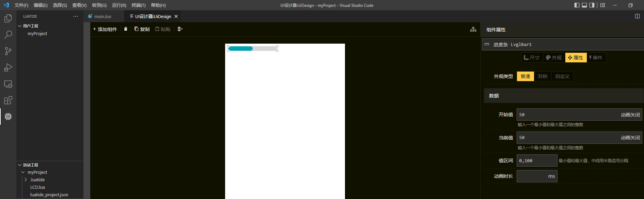Image resolution: width=644 pixels, height=199 pixels.
Task: Toggle the bottom panel layout icon
Action: coord(584,5)
